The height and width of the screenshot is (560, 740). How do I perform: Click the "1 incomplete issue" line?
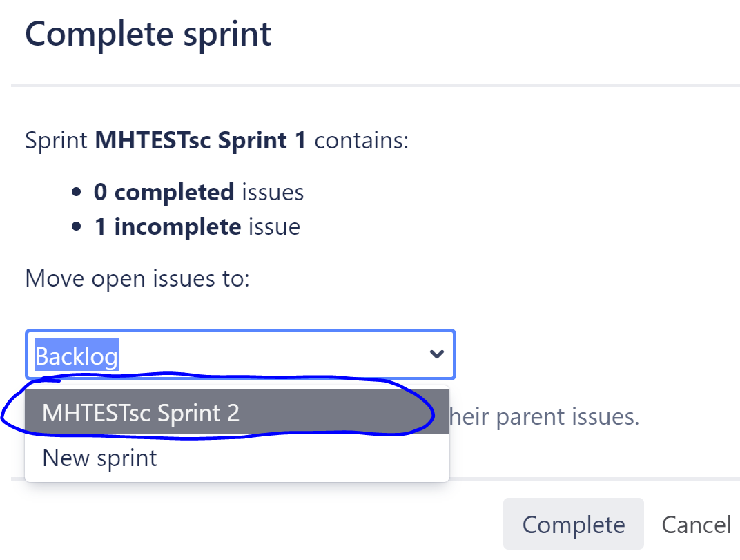coord(197,226)
